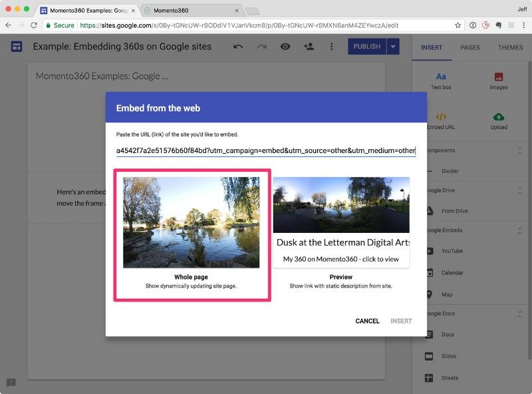Open a new browser tab
Viewport: 532px width, 394px height.
252,11
